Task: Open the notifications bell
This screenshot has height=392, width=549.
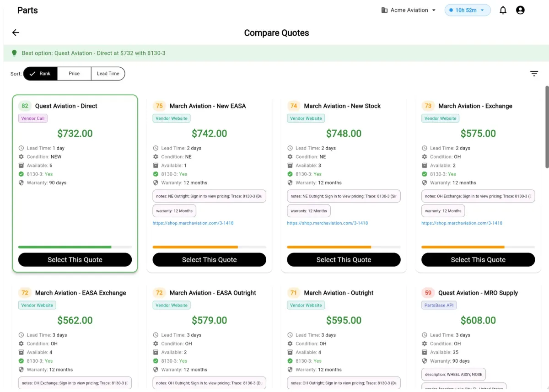Action: pos(503,10)
